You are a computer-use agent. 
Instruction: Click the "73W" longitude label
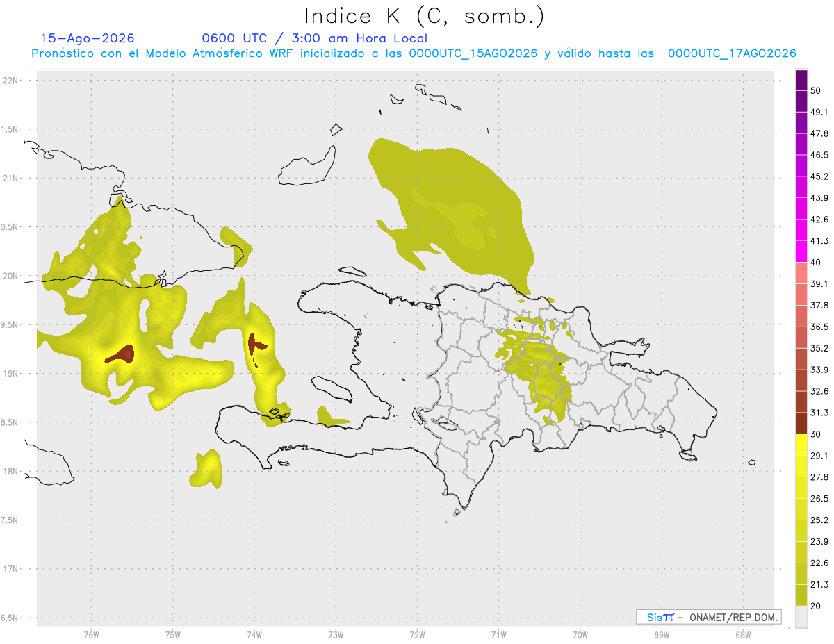[x=336, y=634]
